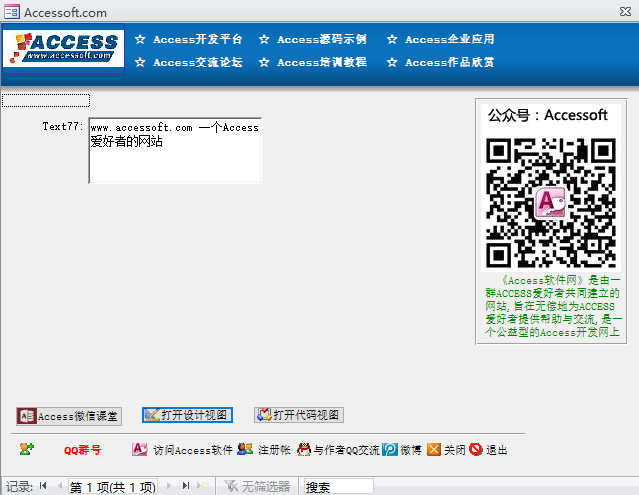Click star icon beside Access开发平台
Viewport: 639px width, 495px height.
pyautogui.click(x=140, y=40)
